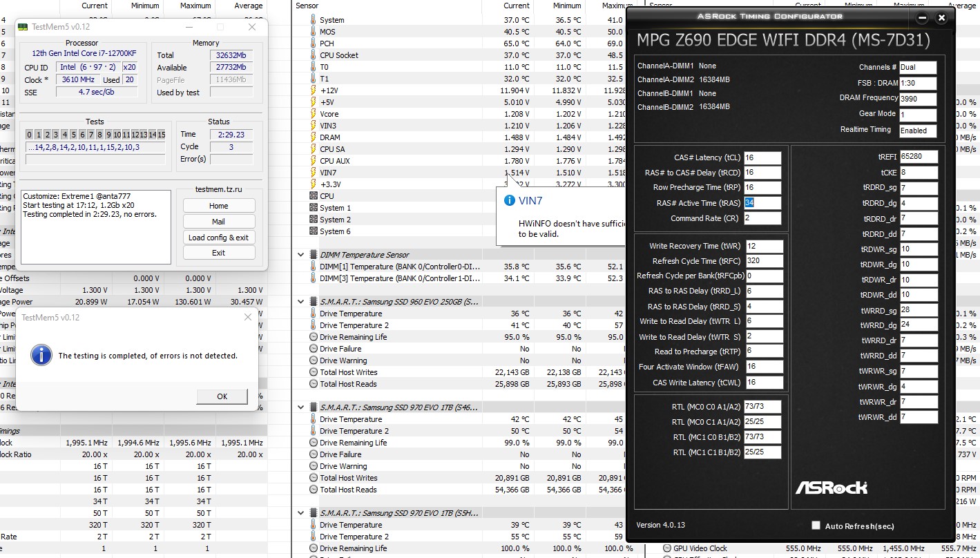Click the VIN3 voltage lightning icon
The image size is (980, 558).
pyautogui.click(x=313, y=126)
